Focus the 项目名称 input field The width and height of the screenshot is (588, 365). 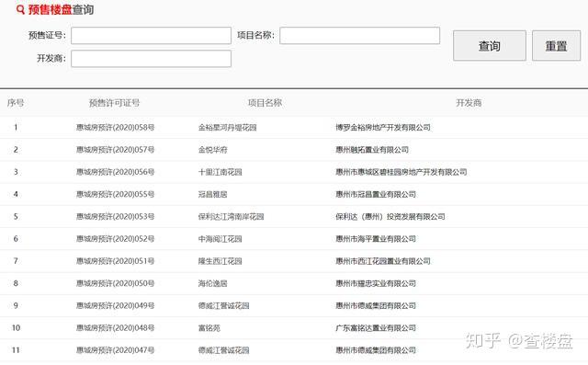pyautogui.click(x=359, y=35)
